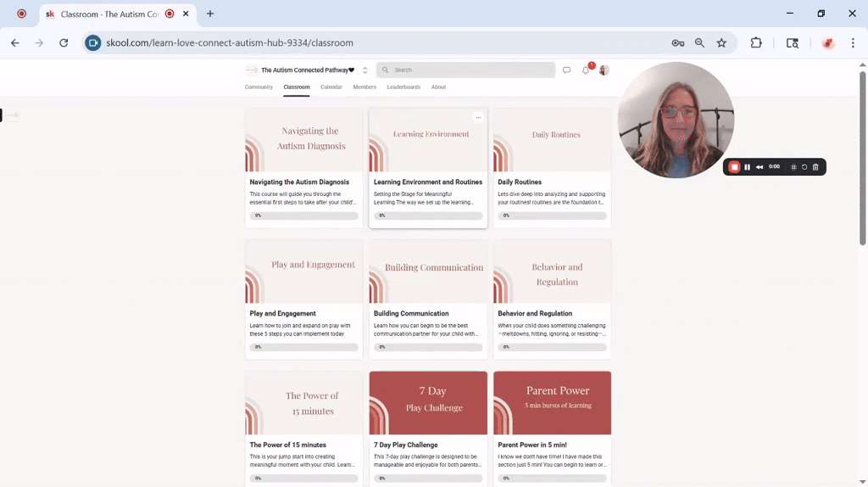
Task: Open the profile avatar menu
Action: click(604, 70)
